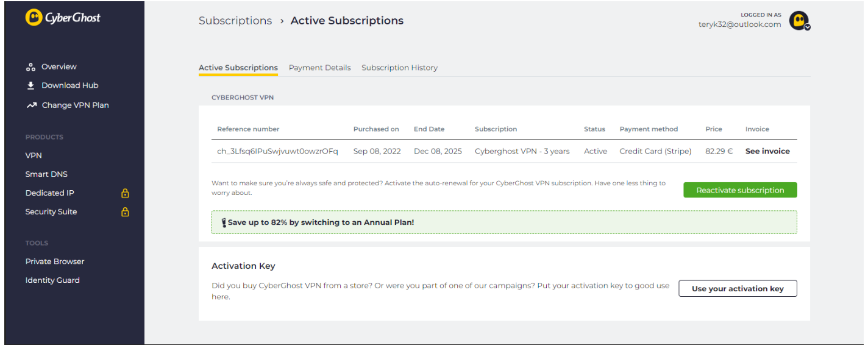Open the Overview page
The image size is (868, 348).
[59, 67]
